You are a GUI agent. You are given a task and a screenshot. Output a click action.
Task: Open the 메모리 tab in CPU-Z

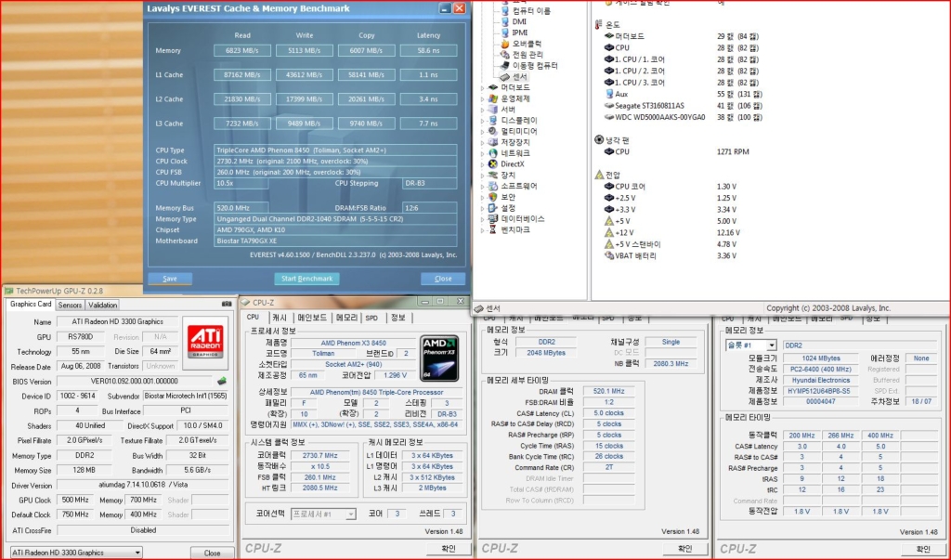pos(347,318)
